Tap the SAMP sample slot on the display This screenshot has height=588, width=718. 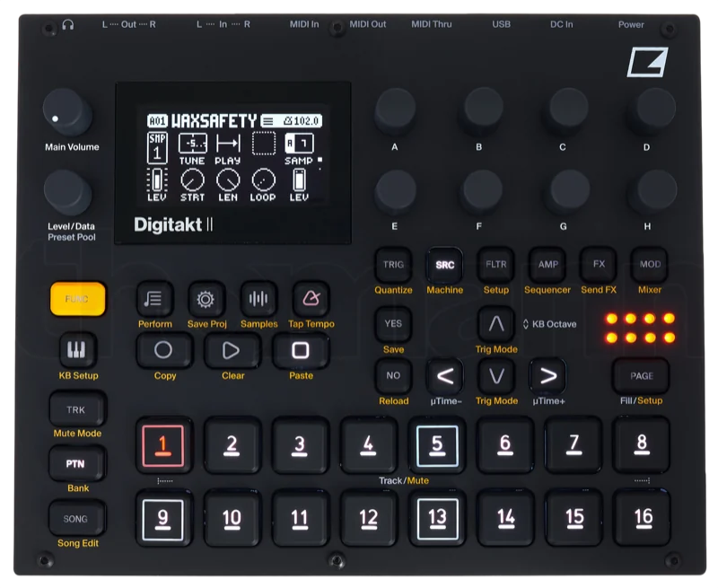299,149
